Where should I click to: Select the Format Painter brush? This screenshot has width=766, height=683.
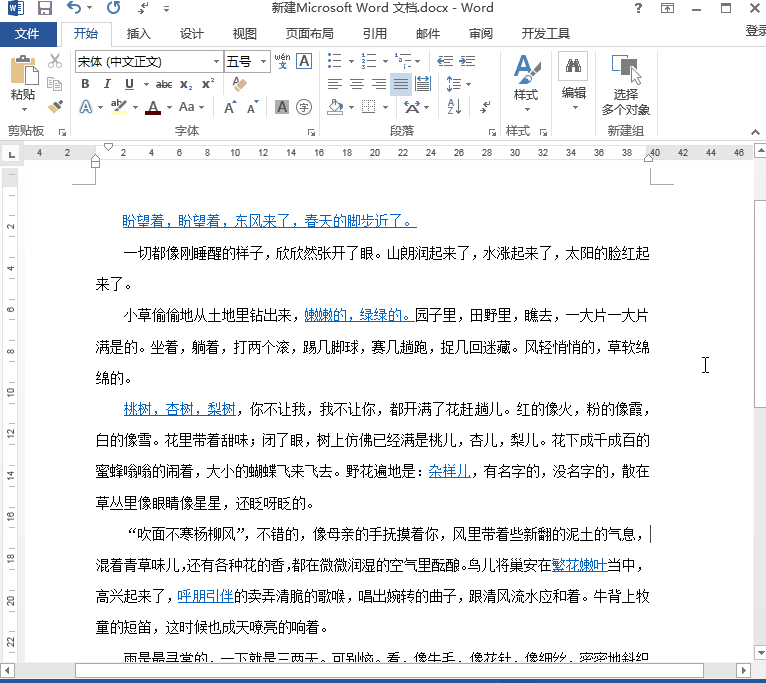[x=55, y=106]
